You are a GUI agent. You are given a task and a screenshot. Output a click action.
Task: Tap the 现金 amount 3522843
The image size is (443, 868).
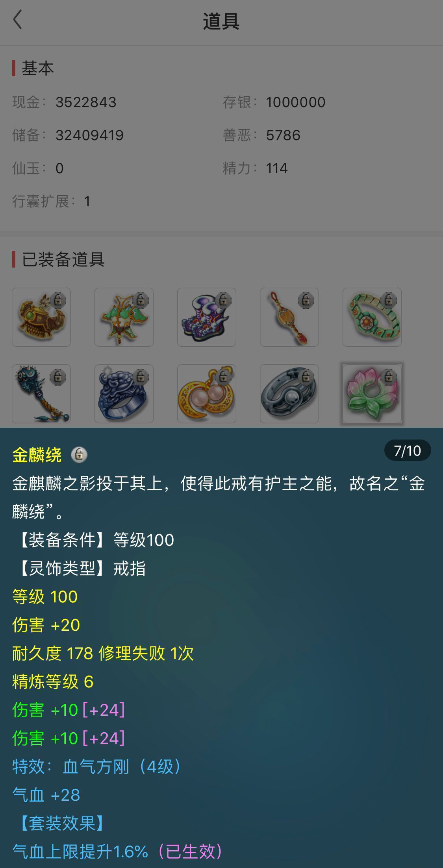86,102
